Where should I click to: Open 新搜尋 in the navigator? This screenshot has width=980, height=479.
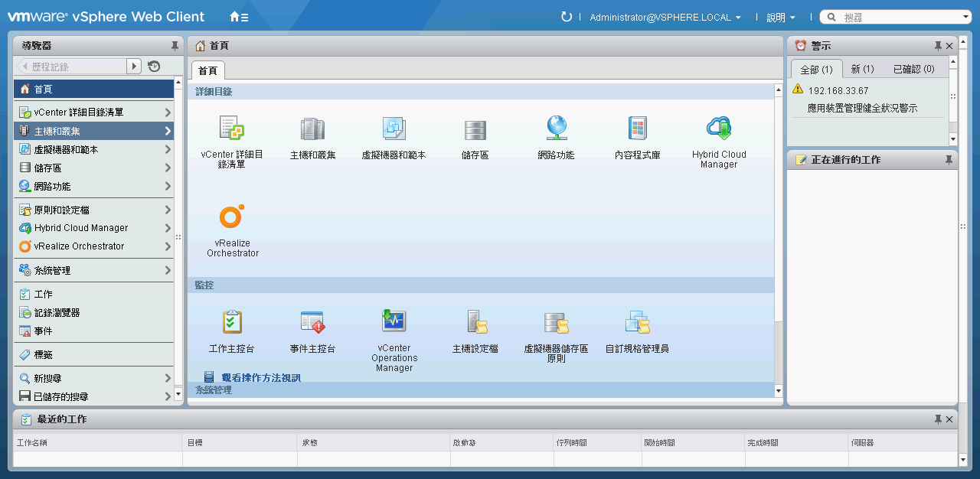[x=93, y=378]
